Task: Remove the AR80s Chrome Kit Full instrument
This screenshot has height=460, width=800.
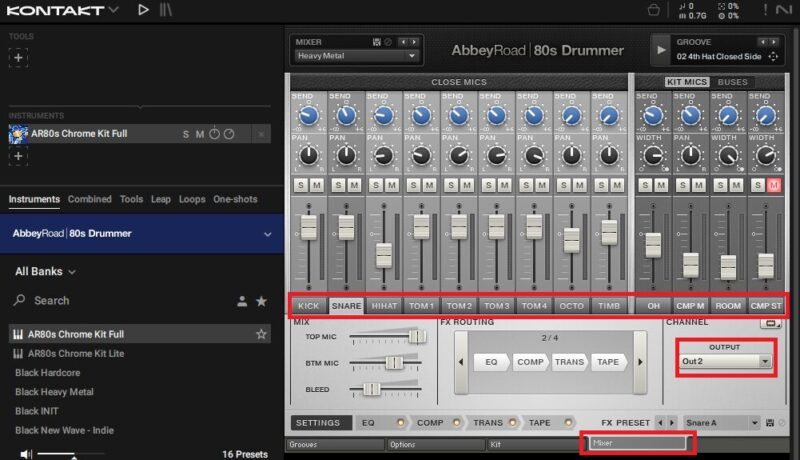Action: coord(261,134)
